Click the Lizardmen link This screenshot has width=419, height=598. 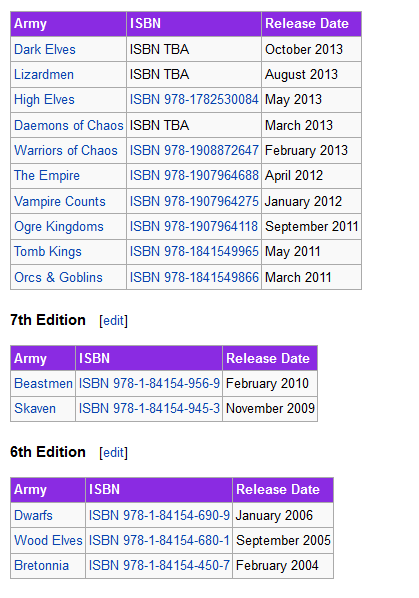pyautogui.click(x=44, y=74)
